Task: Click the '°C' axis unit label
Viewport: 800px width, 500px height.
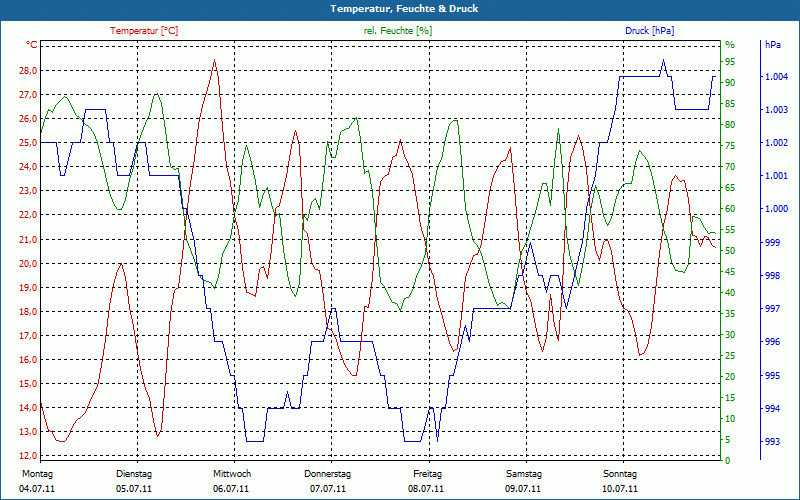Action: (x=32, y=45)
